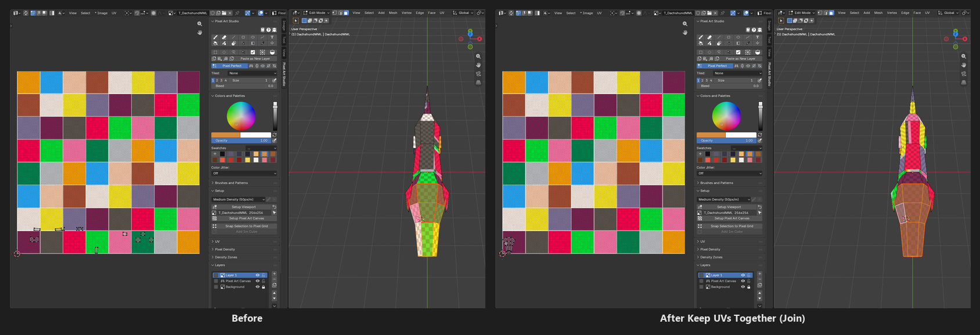Click the color wheel in the Before panel
The width and height of the screenshot is (980, 335).
241,116
